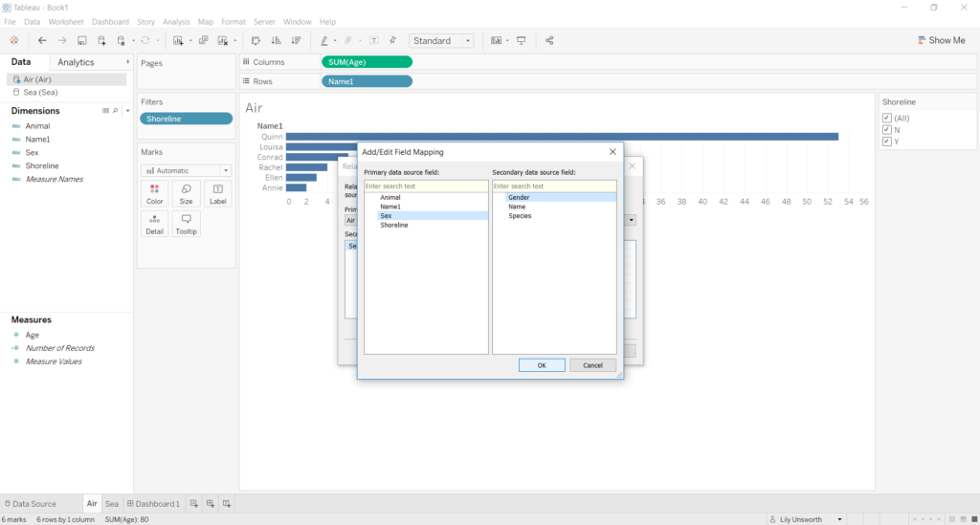This screenshot has width=980, height=525.
Task: Click the Swap rows and columns icon
Action: (256, 41)
